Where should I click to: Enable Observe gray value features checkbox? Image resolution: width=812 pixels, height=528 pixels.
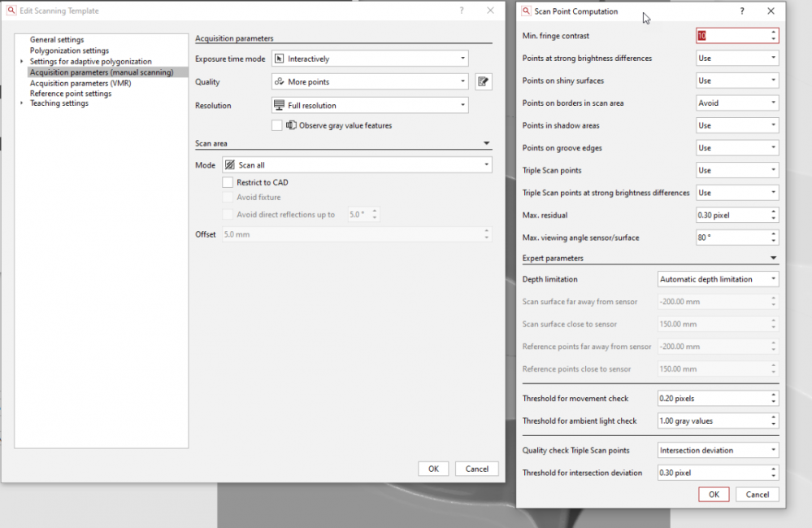277,125
